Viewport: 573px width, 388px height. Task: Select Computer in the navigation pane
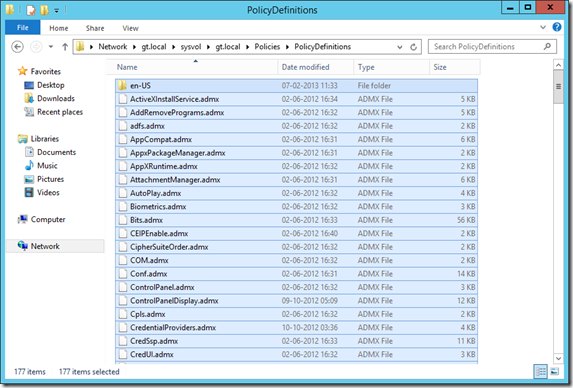pos(48,219)
